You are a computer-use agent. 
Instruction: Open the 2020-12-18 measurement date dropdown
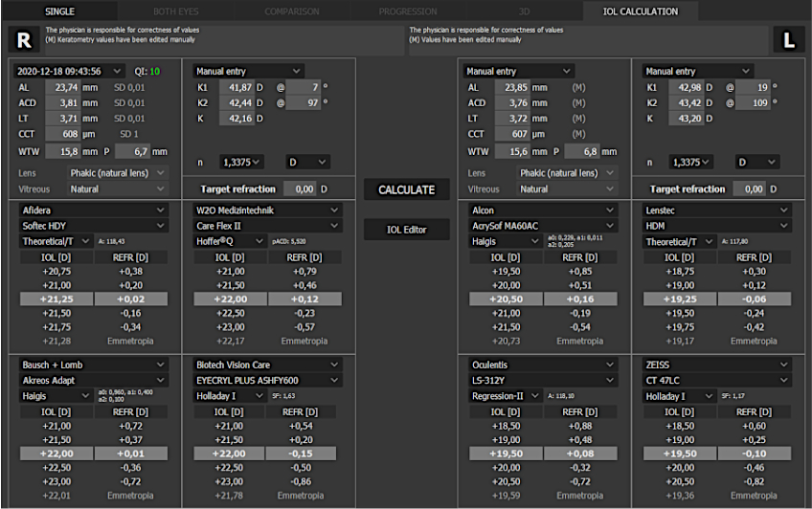point(68,71)
